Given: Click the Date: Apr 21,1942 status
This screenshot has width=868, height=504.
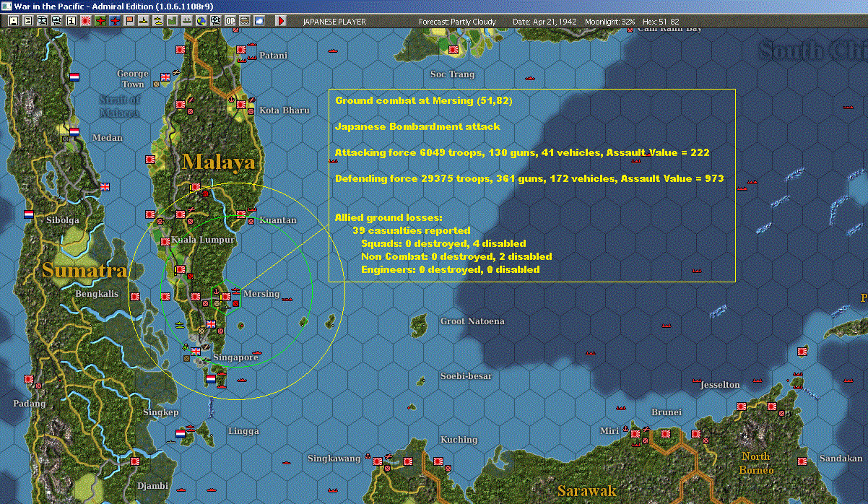Looking at the screenshot, I should (x=544, y=22).
